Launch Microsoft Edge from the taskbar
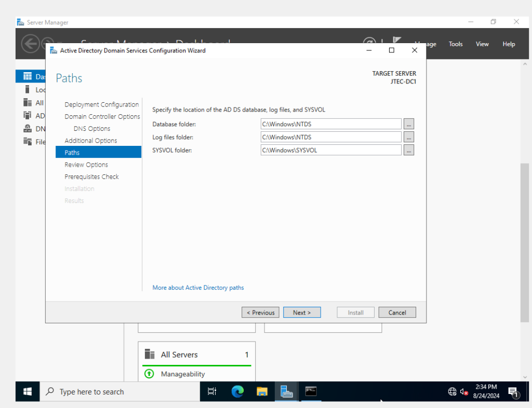 (237, 392)
